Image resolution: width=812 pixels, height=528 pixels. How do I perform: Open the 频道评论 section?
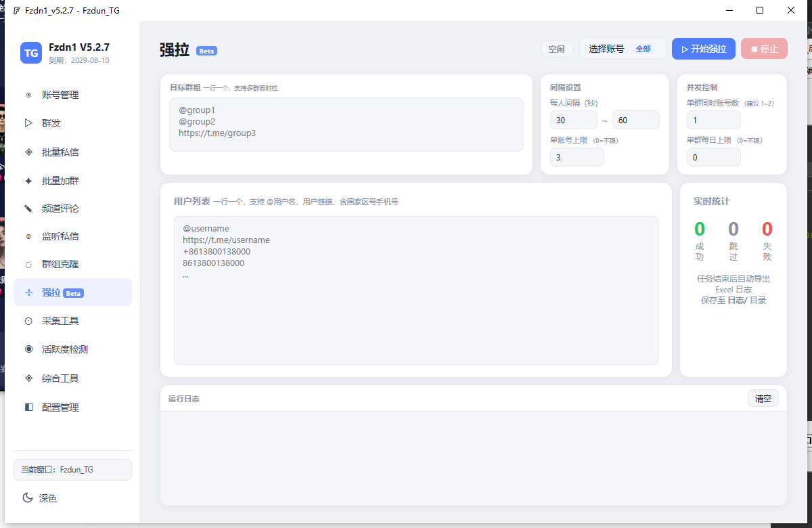click(x=72, y=208)
